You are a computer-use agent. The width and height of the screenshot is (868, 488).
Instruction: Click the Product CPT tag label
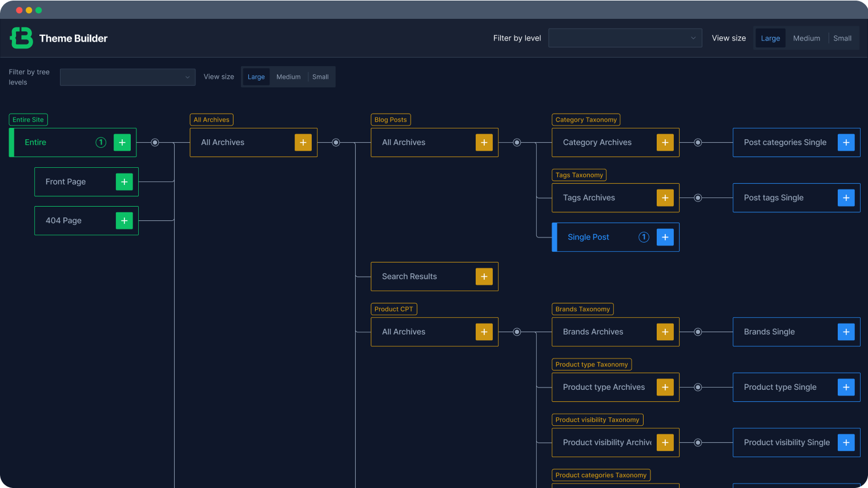tap(394, 309)
